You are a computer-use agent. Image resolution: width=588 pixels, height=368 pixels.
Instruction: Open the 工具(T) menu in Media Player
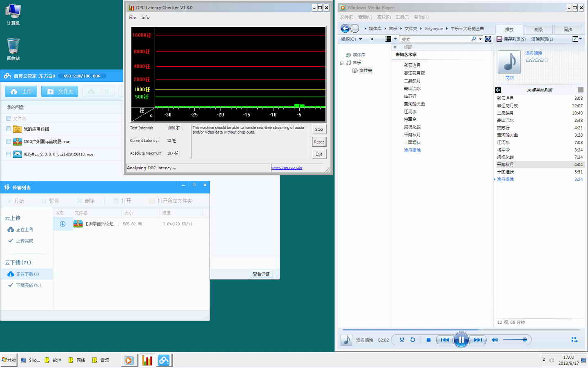402,17
